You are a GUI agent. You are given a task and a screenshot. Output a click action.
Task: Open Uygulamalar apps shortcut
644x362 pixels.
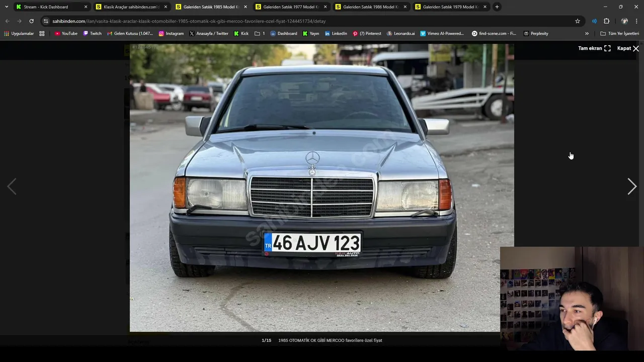pyautogui.click(x=19, y=34)
